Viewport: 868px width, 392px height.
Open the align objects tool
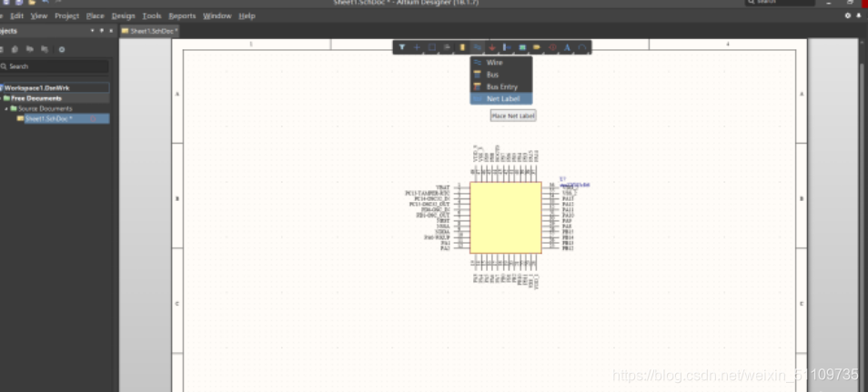(448, 47)
